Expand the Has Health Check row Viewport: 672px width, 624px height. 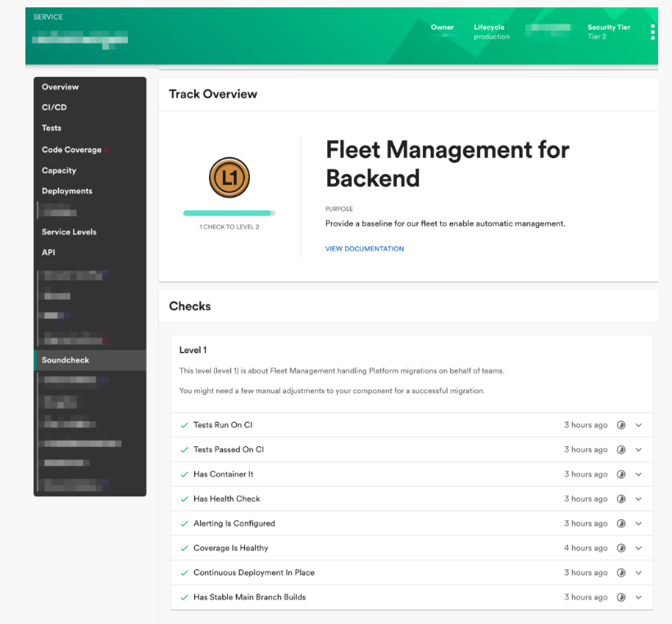click(638, 499)
